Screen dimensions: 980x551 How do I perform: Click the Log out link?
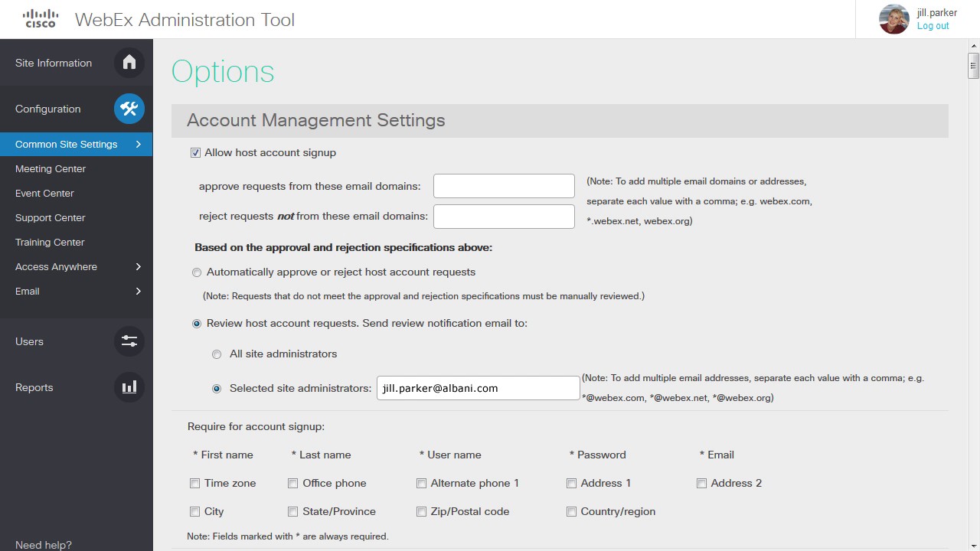pyautogui.click(x=933, y=26)
